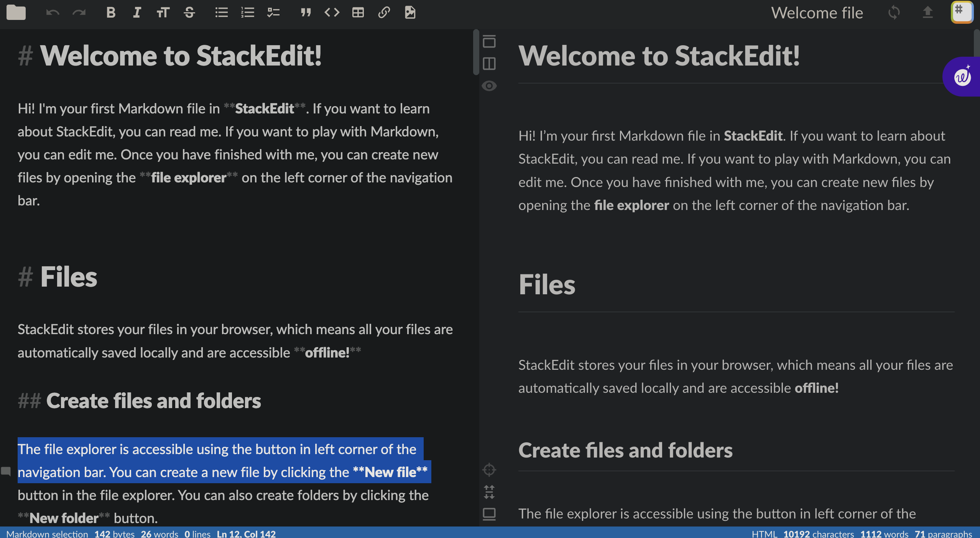Open the purple writing assistant widget

coord(962,77)
